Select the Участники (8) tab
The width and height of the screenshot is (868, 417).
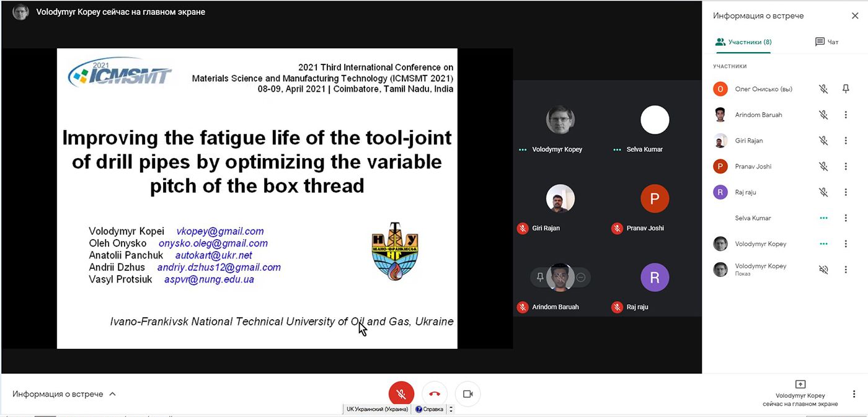click(743, 42)
